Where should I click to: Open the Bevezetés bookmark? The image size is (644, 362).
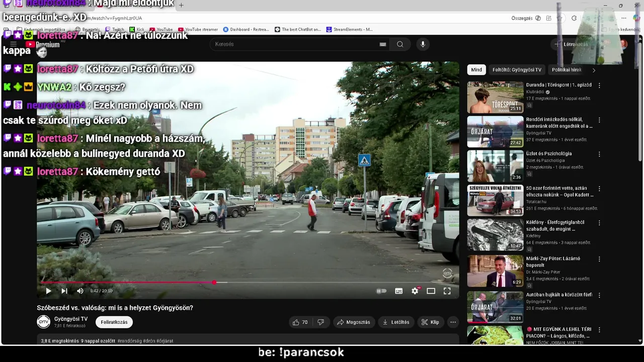point(88,30)
